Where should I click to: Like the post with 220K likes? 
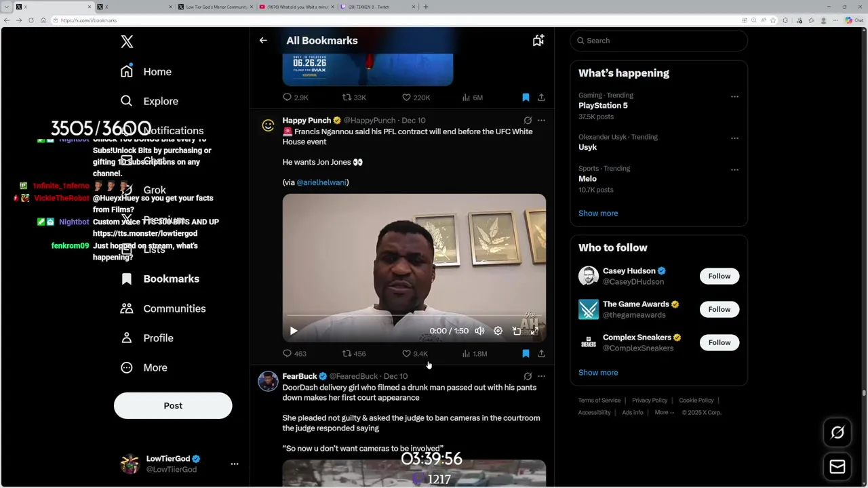click(x=416, y=98)
